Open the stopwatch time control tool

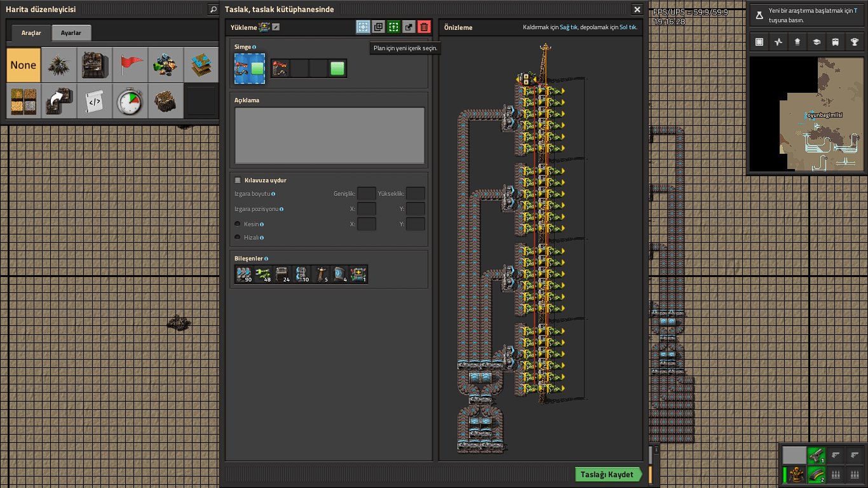(130, 101)
